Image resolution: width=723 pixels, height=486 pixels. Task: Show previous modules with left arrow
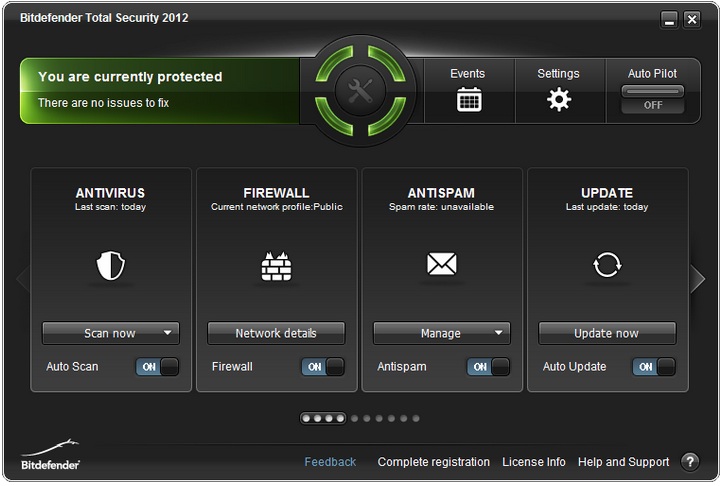click(23, 279)
